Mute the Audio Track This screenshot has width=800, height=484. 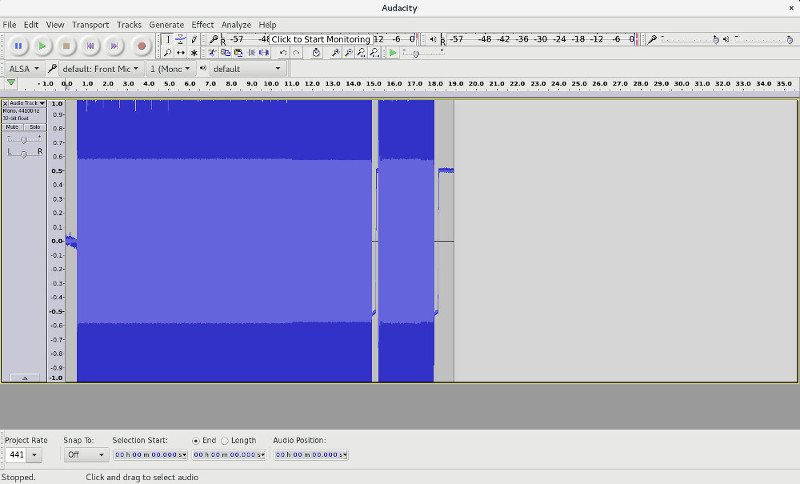13,127
